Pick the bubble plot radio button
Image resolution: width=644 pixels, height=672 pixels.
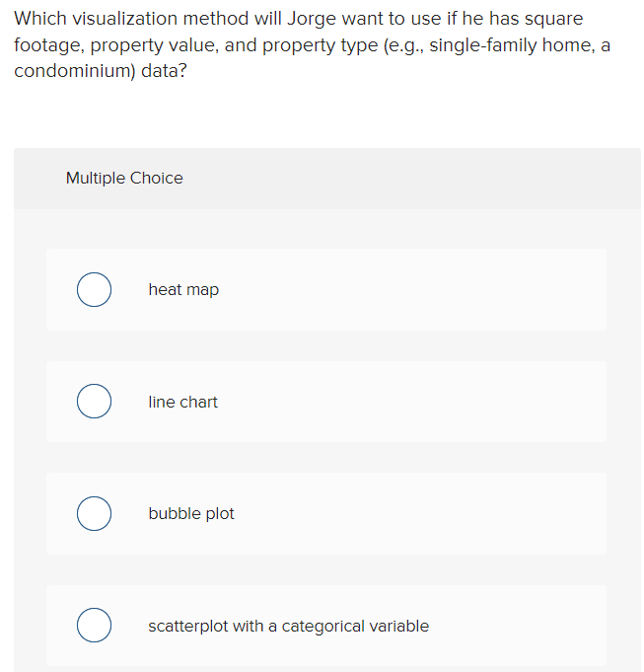[95, 513]
